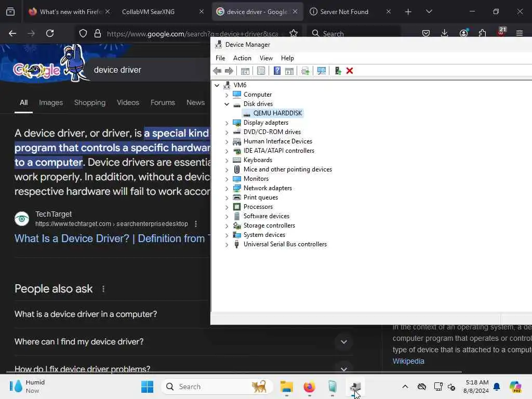
Task: Open Firefox hamburger application menu
Action: (520, 33)
